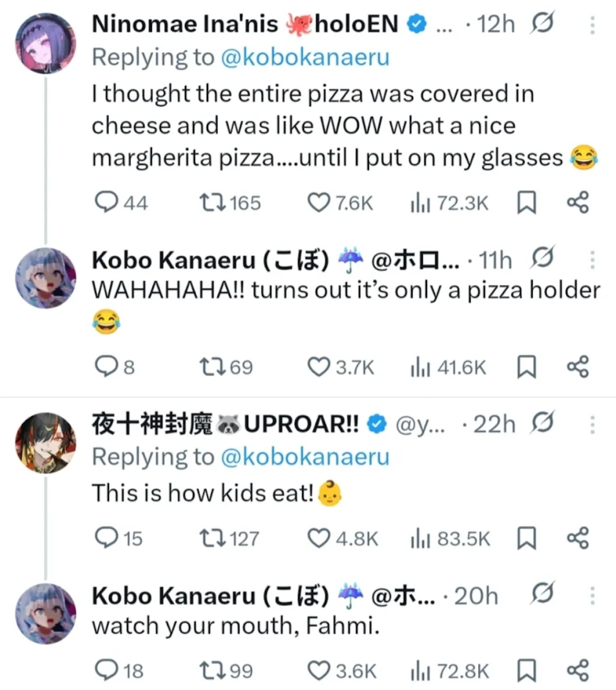This screenshot has width=616, height=690.
Task: Open replies on Ina'nis's tweet
Action: [106, 203]
